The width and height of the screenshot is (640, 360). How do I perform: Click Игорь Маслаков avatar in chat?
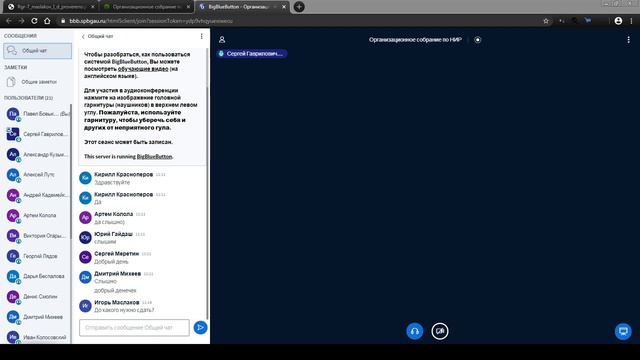(x=85, y=306)
